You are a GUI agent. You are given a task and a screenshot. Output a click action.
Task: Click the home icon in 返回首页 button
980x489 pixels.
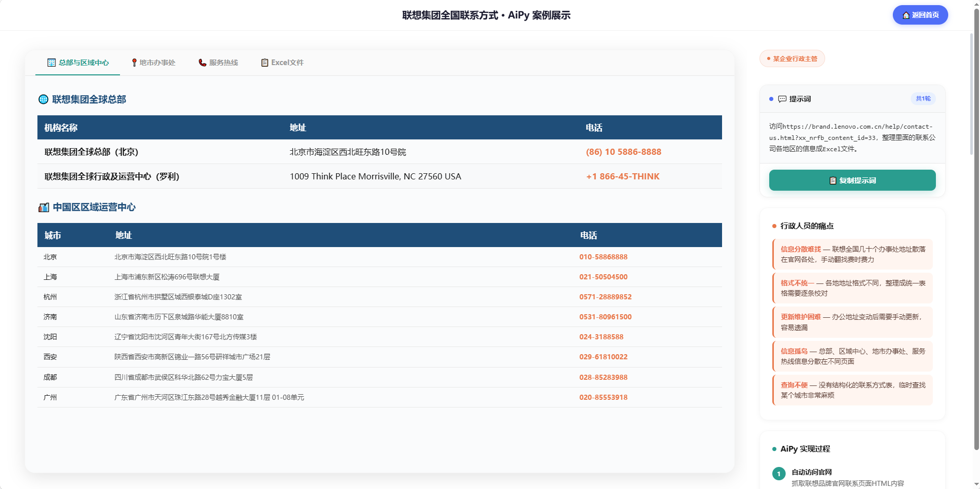click(906, 15)
